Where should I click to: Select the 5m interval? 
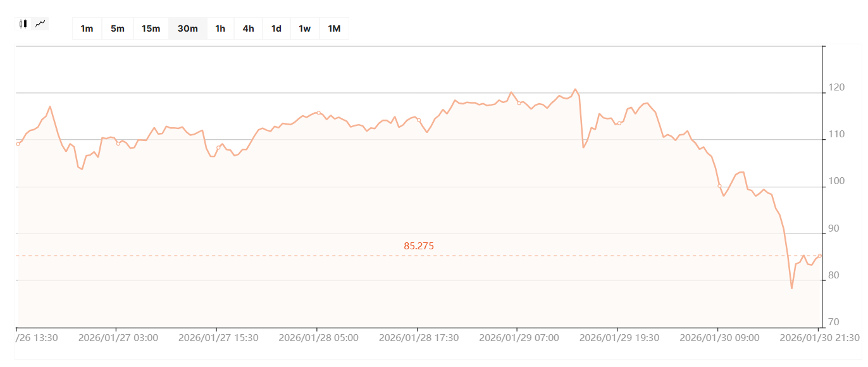coord(118,28)
